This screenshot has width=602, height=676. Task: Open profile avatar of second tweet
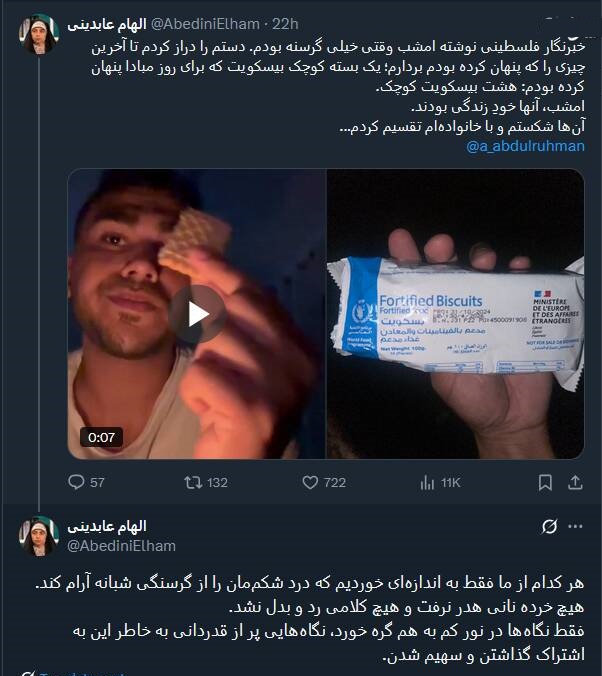pyautogui.click(x=39, y=535)
